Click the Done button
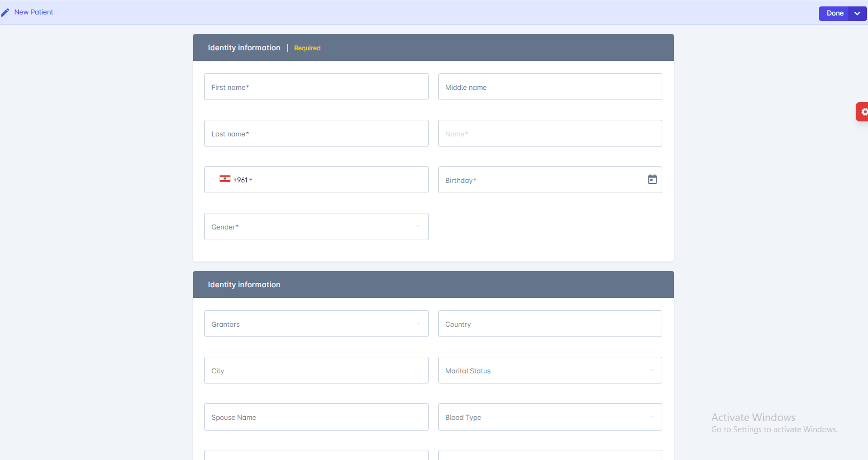The image size is (868, 460). 834,13
